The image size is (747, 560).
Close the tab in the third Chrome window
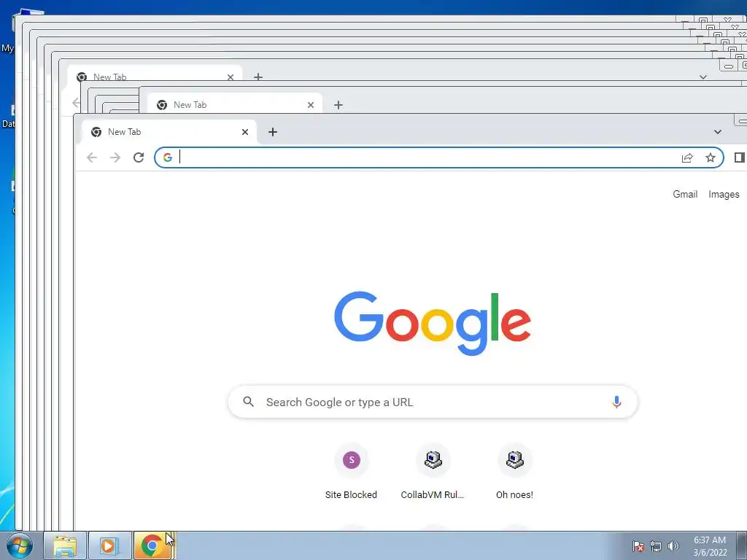tap(230, 77)
